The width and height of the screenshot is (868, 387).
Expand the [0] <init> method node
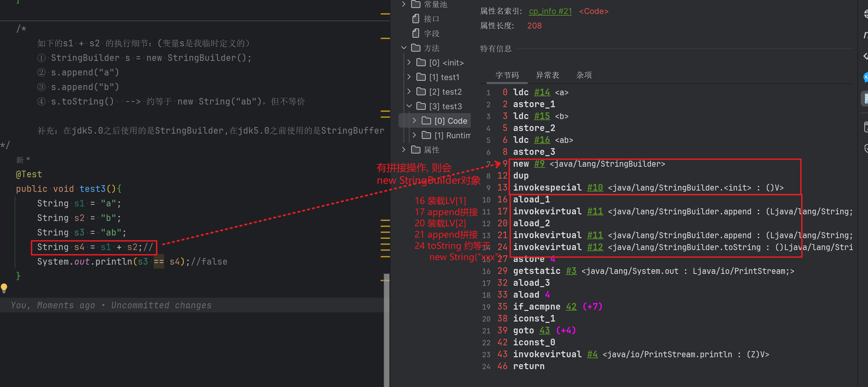coord(409,63)
